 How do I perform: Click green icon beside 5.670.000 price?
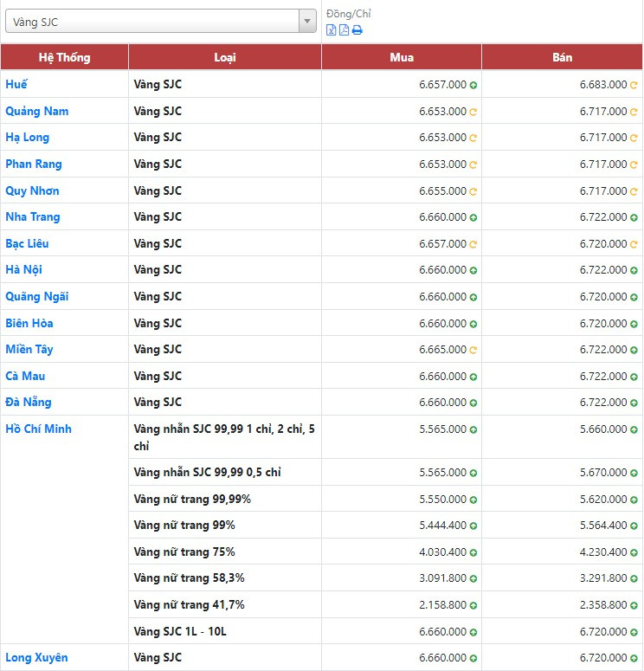pos(634,474)
